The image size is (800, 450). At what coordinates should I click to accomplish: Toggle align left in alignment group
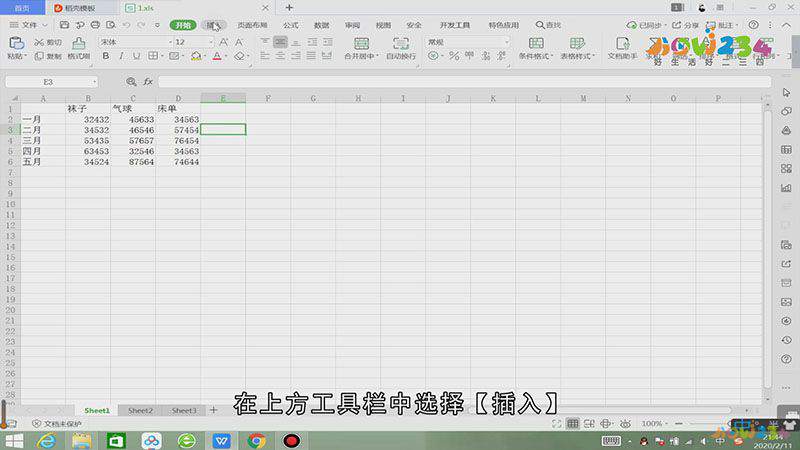265,56
